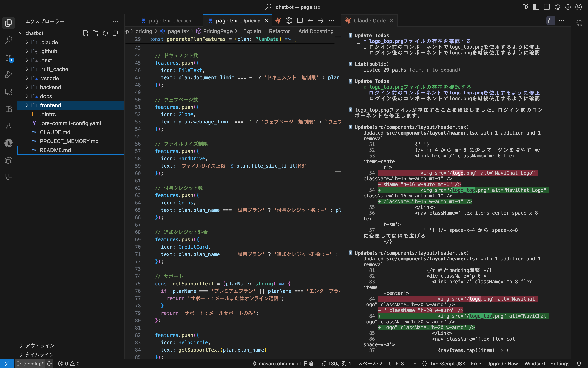Open the Explorer view in activity bar
588x368 pixels.
click(x=9, y=23)
